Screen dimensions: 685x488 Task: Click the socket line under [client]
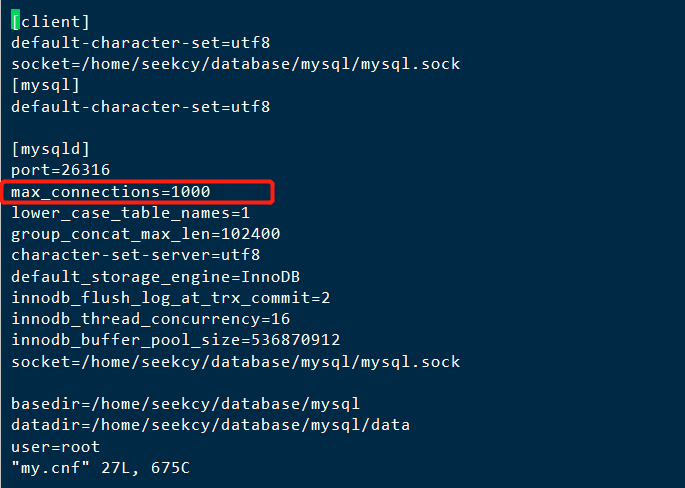236,64
